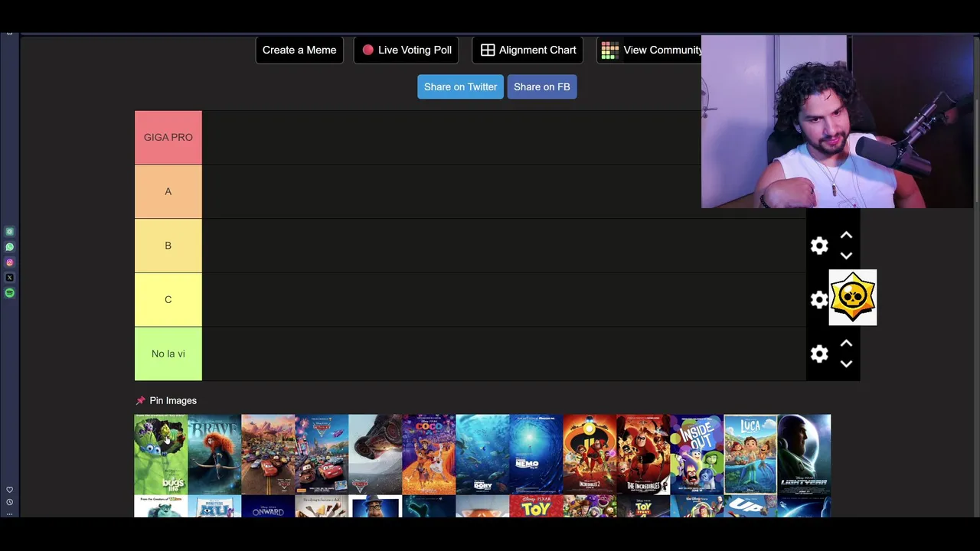Pick the Onward poster
The height and width of the screenshot is (551, 980).
(268, 506)
